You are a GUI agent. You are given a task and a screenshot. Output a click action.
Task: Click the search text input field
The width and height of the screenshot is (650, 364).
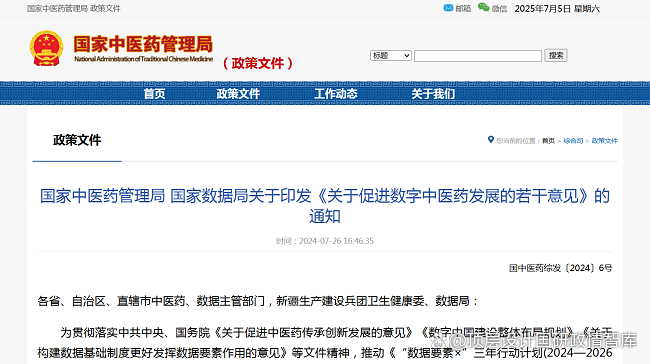478,56
